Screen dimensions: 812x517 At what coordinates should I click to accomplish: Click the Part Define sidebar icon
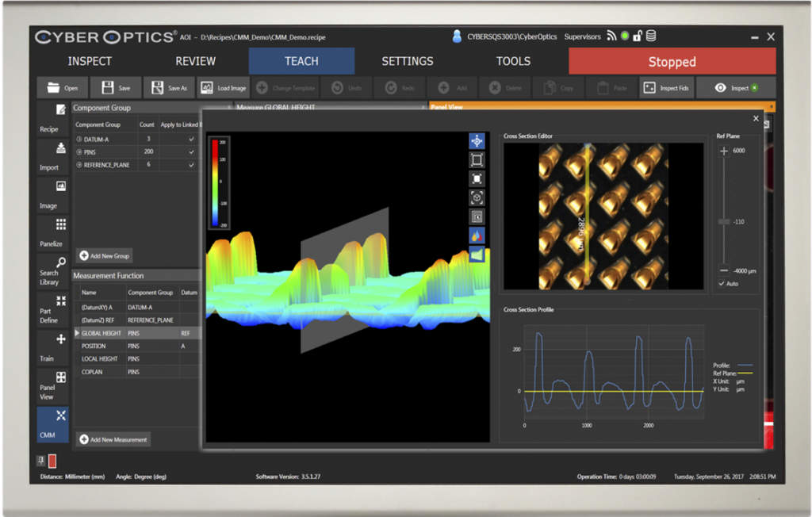point(52,309)
